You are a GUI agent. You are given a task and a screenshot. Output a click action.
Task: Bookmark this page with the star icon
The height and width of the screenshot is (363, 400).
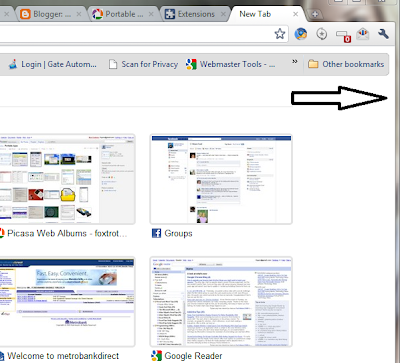280,34
